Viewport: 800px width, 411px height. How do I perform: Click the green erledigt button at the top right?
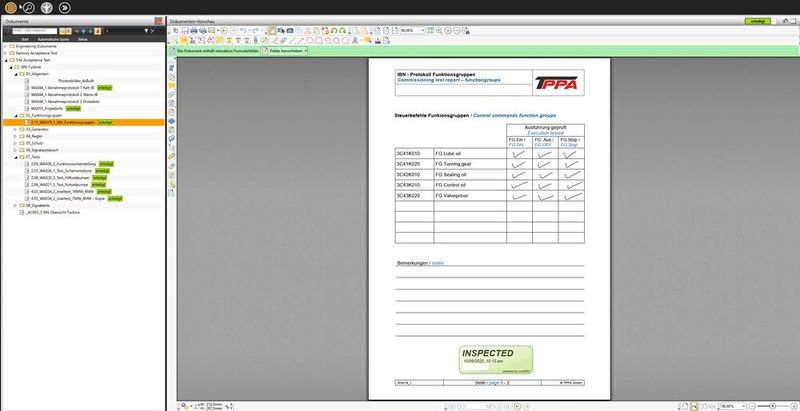pos(758,21)
